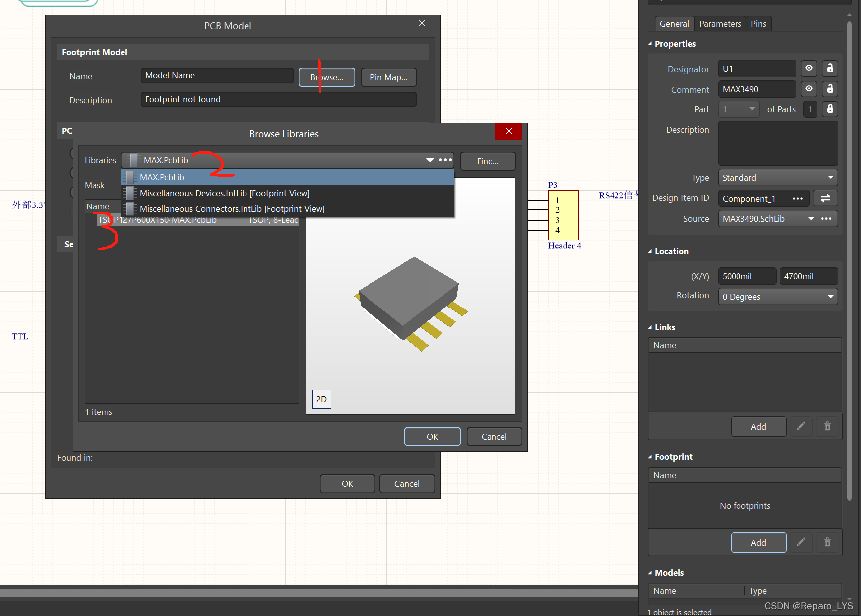Toggle Designator visibility eye icon
Viewport: 861px width, 616px height.
coord(809,69)
